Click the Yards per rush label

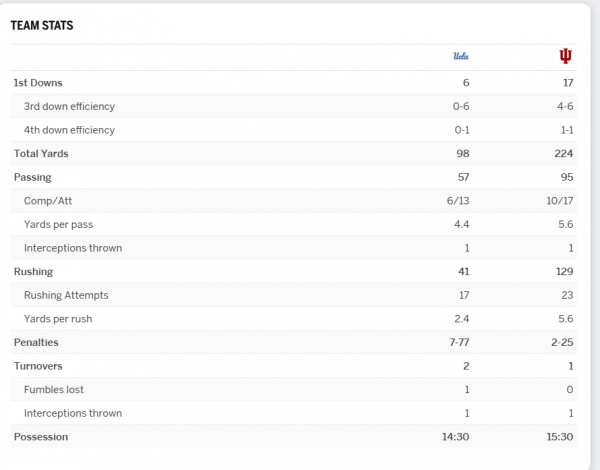pyautogui.click(x=58, y=319)
